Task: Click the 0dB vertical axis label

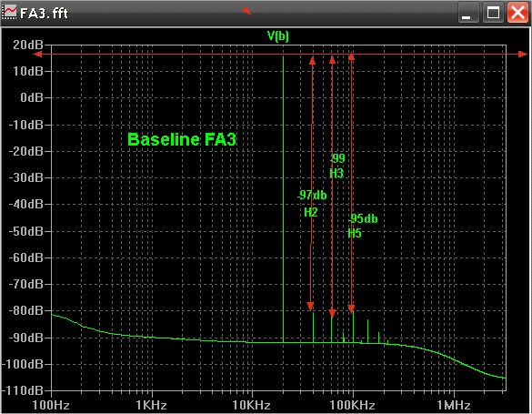Action: coord(32,97)
